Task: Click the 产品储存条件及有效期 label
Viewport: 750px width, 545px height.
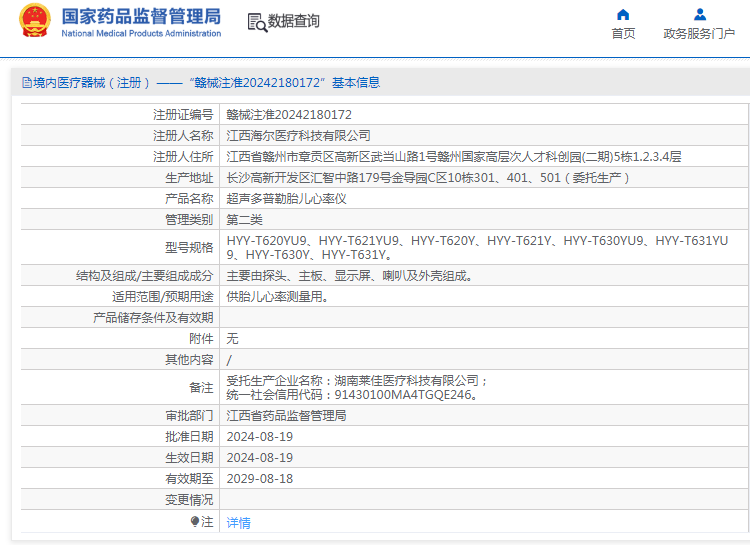Action: click(153, 318)
